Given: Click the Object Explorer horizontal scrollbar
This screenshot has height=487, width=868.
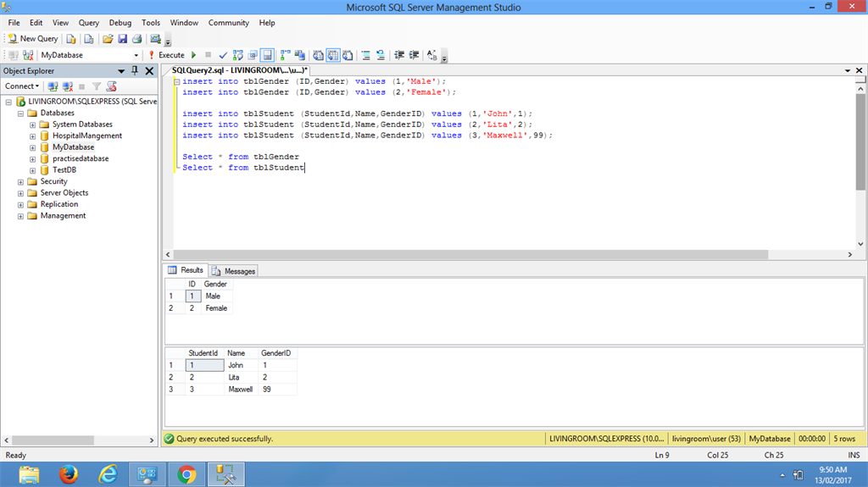Looking at the screenshot, I should (x=53, y=440).
